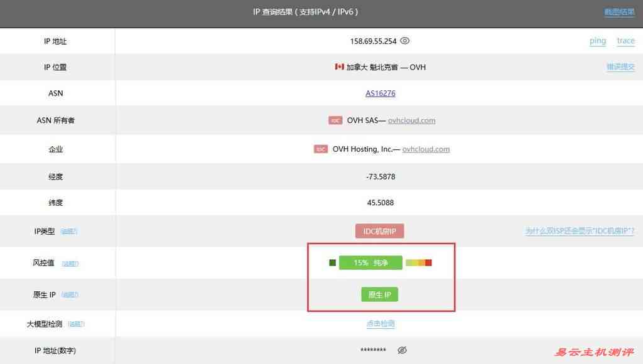Viewport: 643px width, 364px height.
Task: Click the 纬度 row label
Action: [x=56, y=203]
